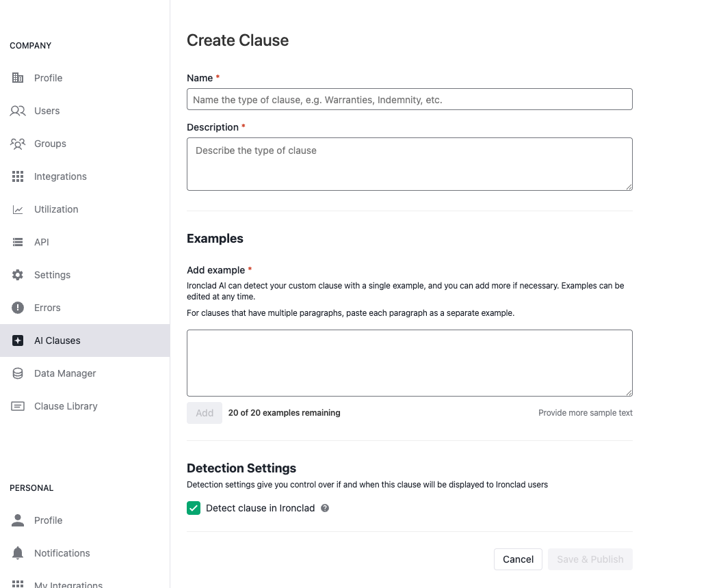The image size is (708, 588).
Task: Click the 'Detect clause in Ironclad' label
Action: [260, 508]
